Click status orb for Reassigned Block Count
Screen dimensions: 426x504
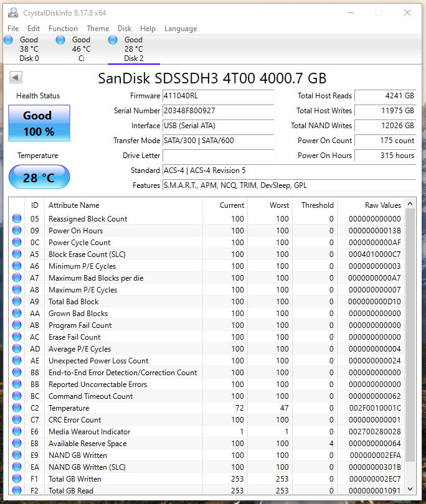(x=17, y=219)
